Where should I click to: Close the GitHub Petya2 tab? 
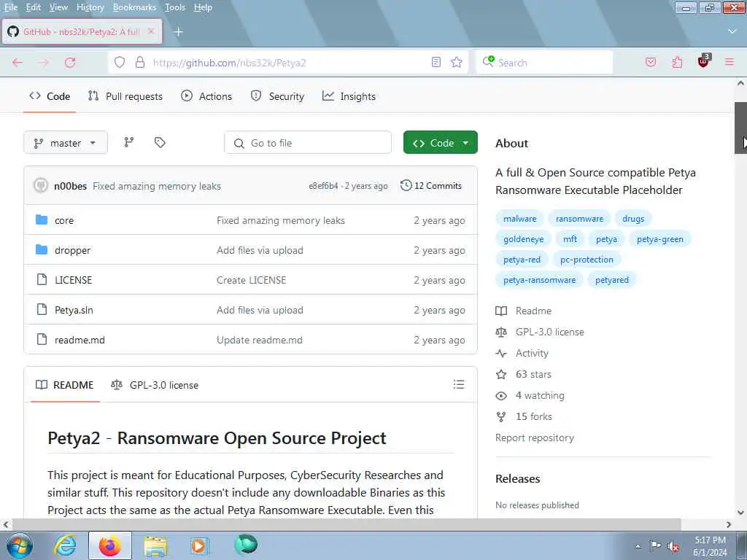point(151,31)
